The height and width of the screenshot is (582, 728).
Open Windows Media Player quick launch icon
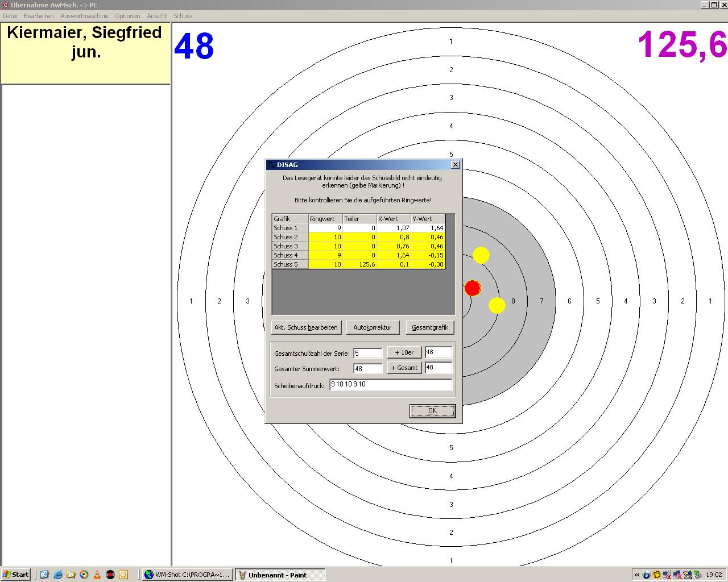(x=84, y=575)
